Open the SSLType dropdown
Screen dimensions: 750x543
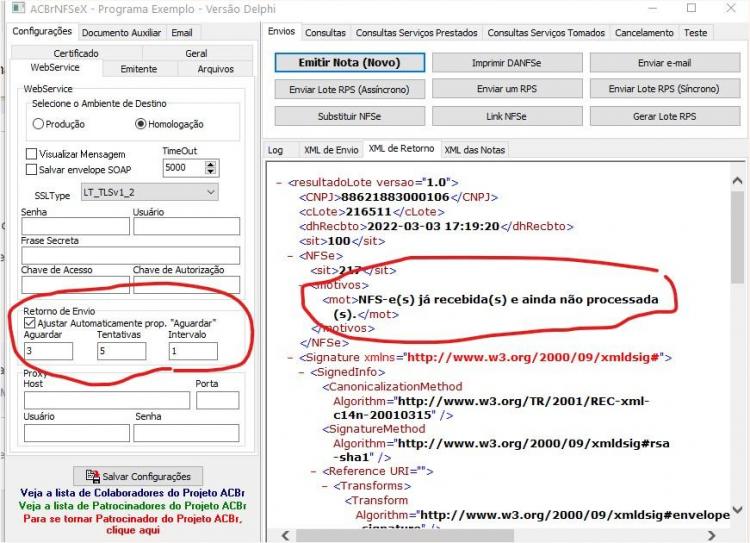click(x=150, y=192)
